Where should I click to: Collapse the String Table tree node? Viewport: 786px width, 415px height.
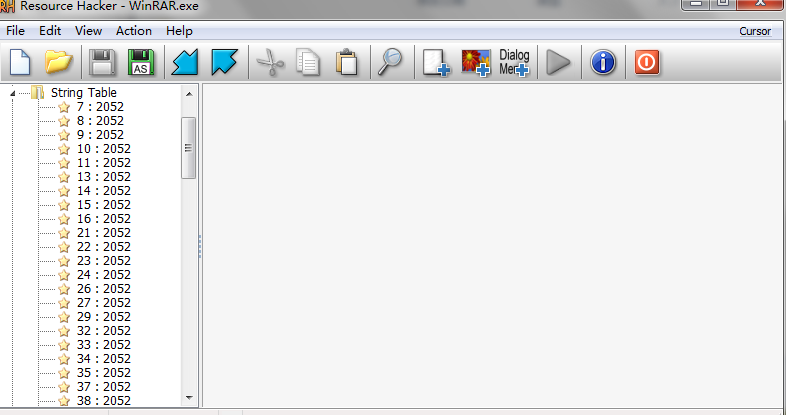[x=13, y=93]
